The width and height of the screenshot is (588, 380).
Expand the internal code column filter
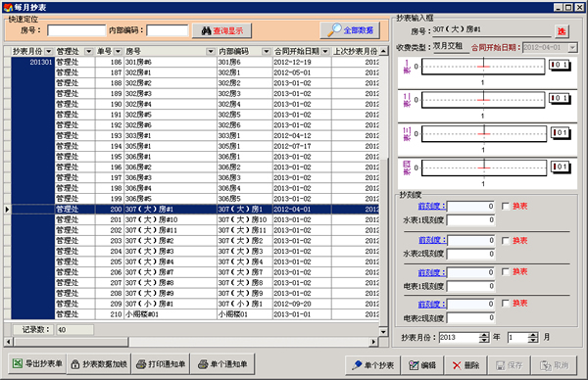click(x=267, y=51)
